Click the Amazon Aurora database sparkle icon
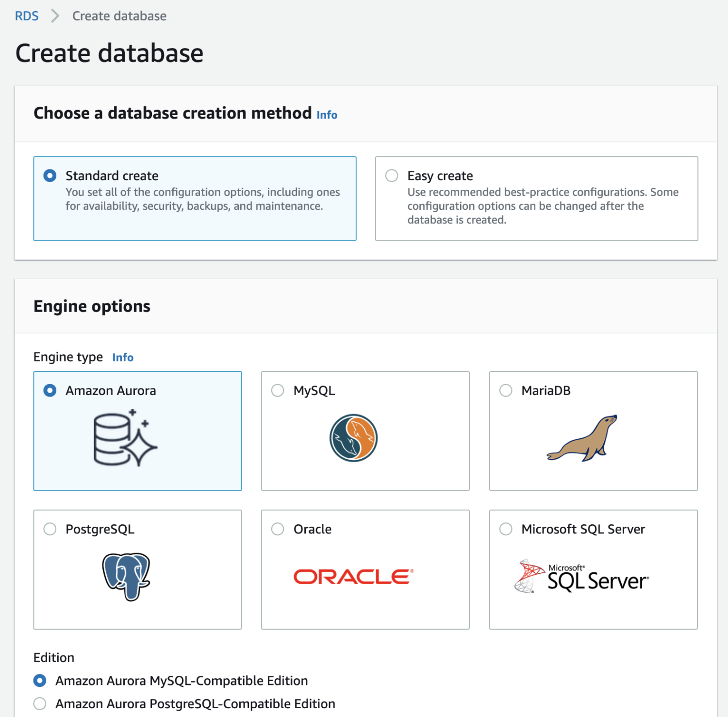728x717 pixels. pos(125,438)
